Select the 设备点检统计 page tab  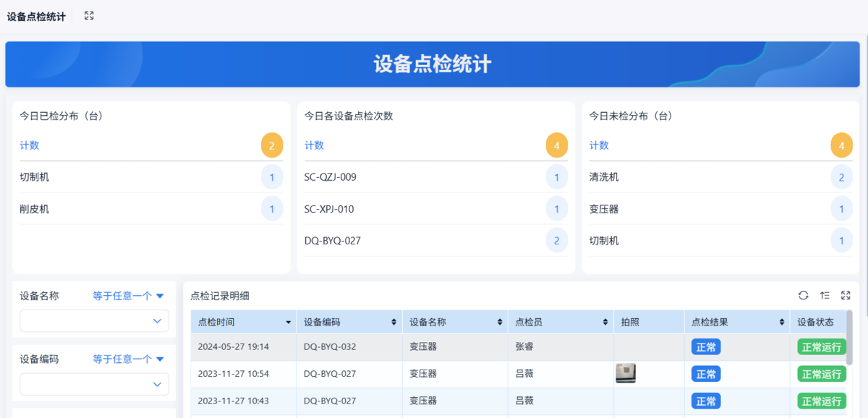tap(36, 16)
